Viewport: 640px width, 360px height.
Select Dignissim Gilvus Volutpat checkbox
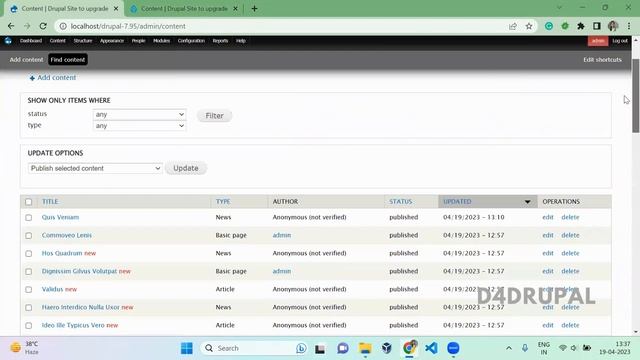coord(29,271)
